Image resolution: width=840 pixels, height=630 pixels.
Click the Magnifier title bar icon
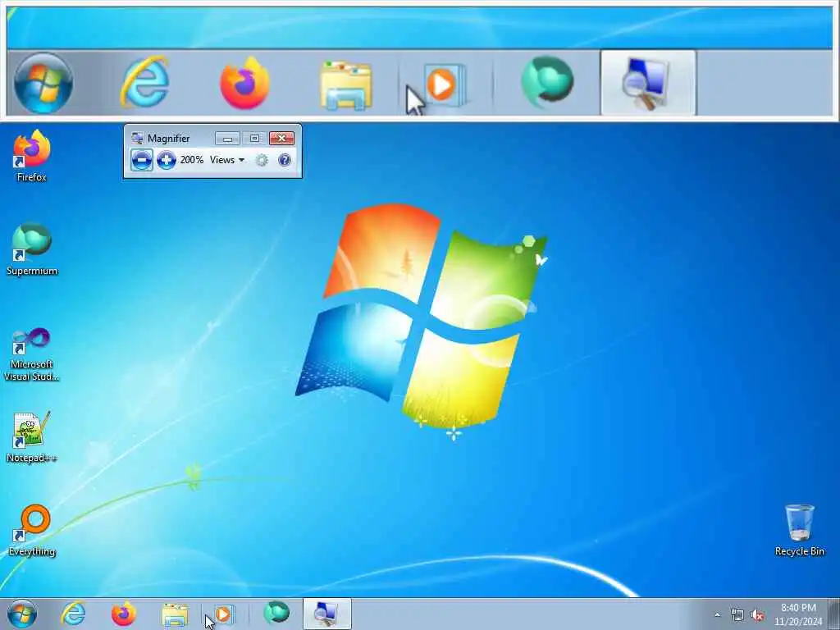point(137,138)
